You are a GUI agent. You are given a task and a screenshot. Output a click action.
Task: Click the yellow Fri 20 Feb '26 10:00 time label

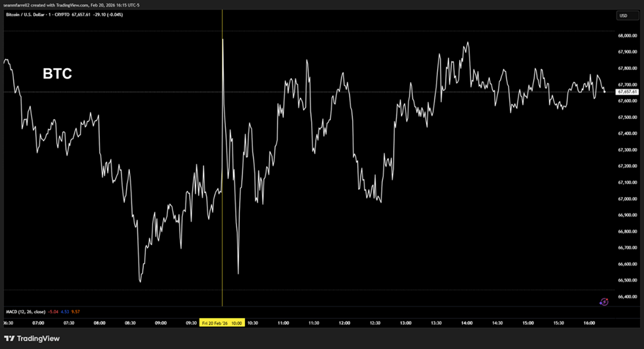223,323
